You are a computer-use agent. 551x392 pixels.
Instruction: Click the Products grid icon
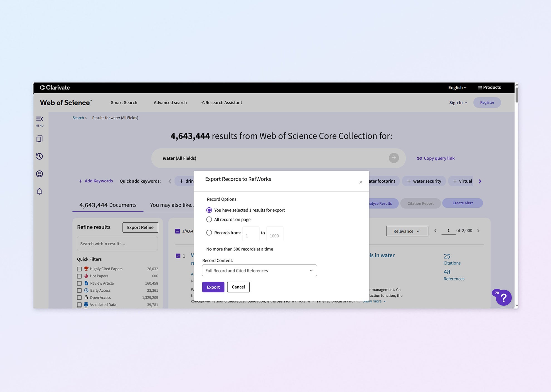point(480,88)
